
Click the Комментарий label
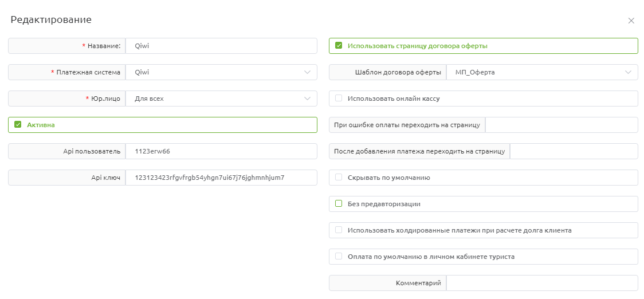click(418, 283)
